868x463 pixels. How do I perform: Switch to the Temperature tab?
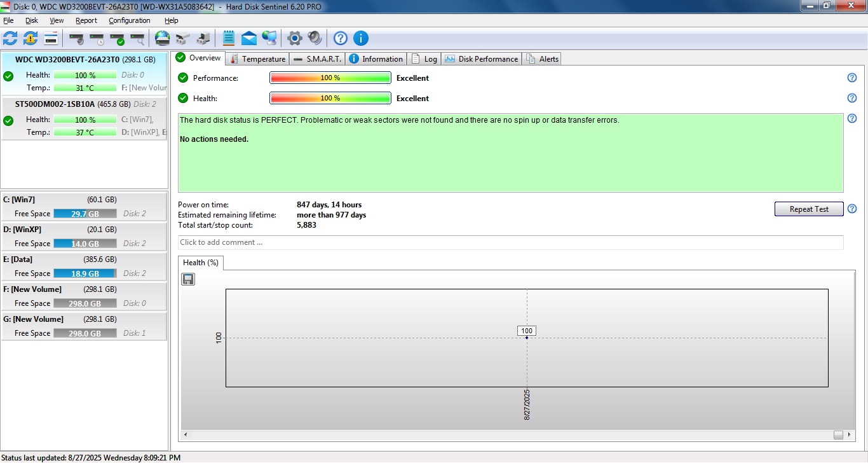click(257, 59)
